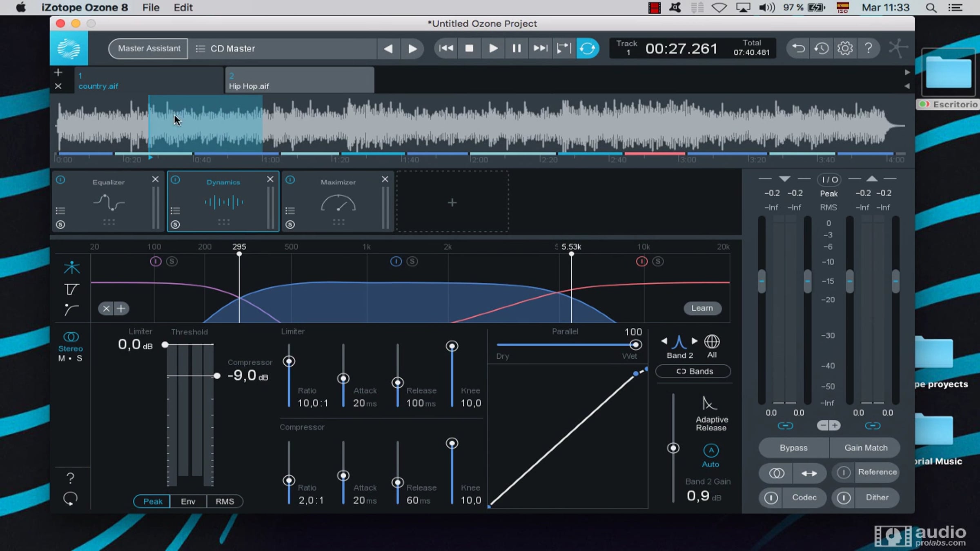Click the Maximizer module gauge icon
The height and width of the screenshot is (551, 980).
point(338,203)
